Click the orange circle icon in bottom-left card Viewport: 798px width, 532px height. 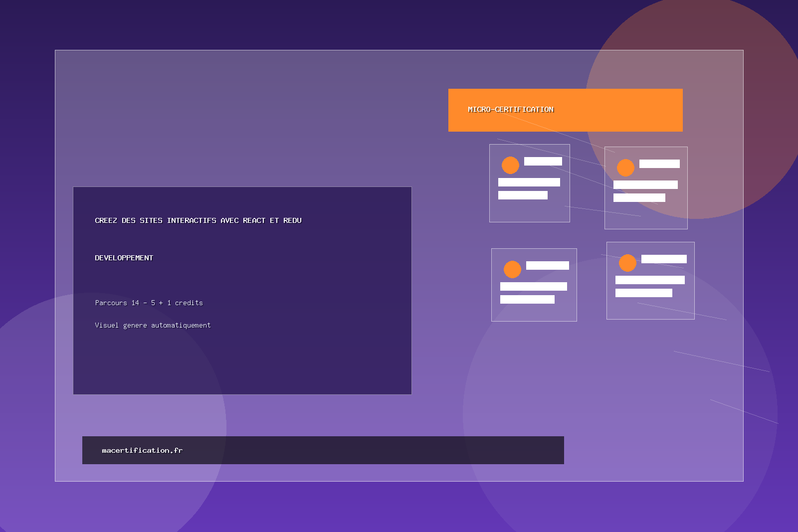(512, 269)
